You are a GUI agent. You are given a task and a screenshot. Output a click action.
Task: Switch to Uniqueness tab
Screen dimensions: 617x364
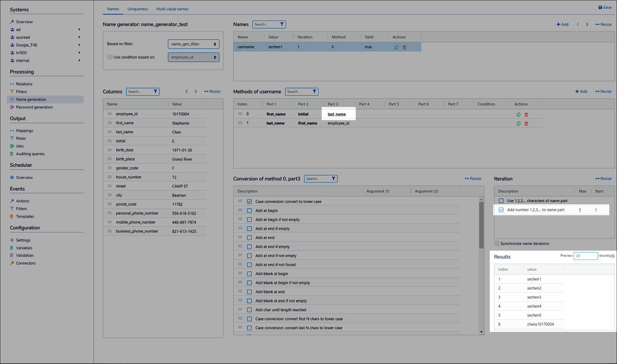138,9
